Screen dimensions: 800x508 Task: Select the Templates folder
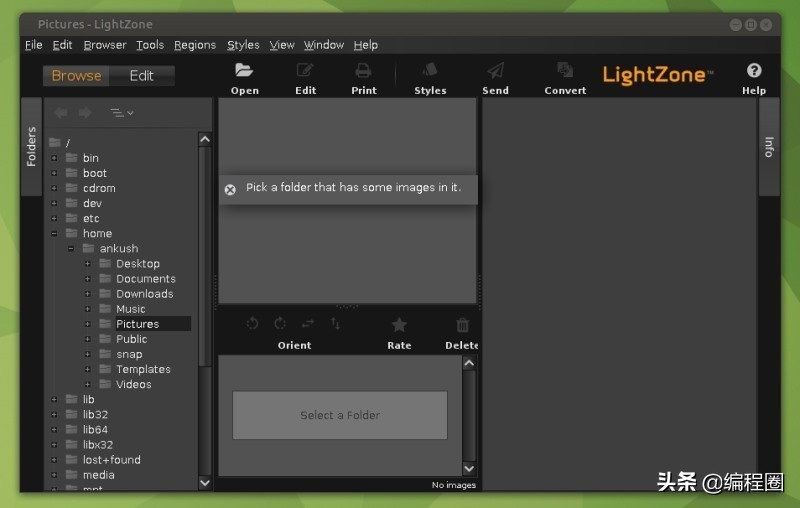143,369
